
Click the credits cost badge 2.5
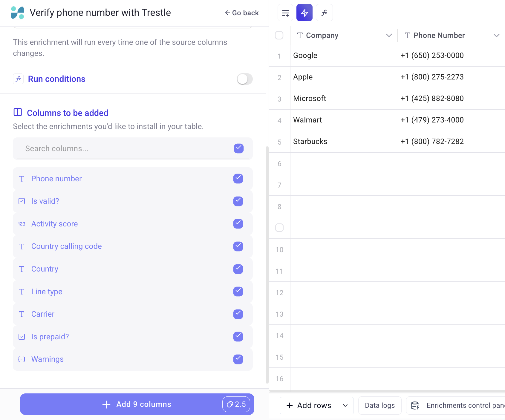tap(236, 404)
